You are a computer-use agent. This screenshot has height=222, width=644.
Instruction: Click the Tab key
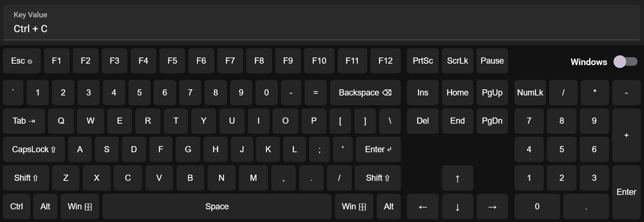24,121
